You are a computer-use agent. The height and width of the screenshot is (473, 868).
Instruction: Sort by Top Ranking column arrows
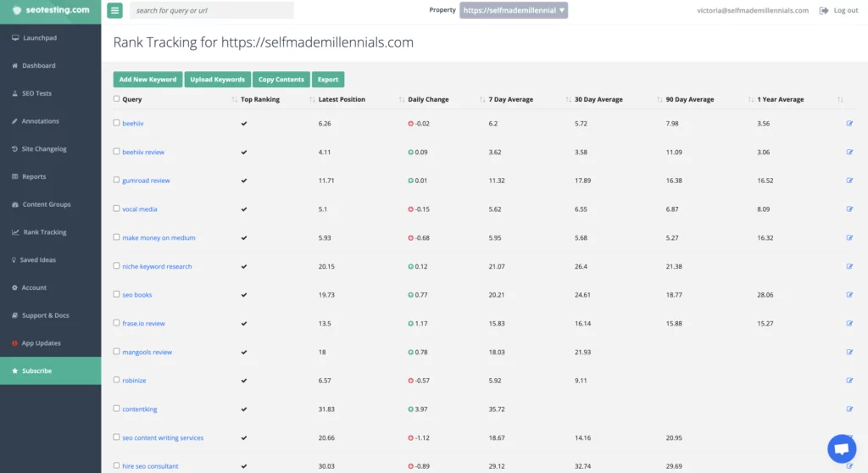(x=312, y=100)
